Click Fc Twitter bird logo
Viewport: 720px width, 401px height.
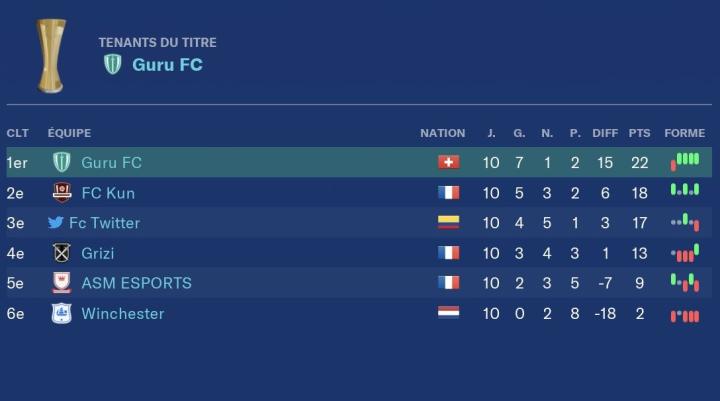(56, 223)
